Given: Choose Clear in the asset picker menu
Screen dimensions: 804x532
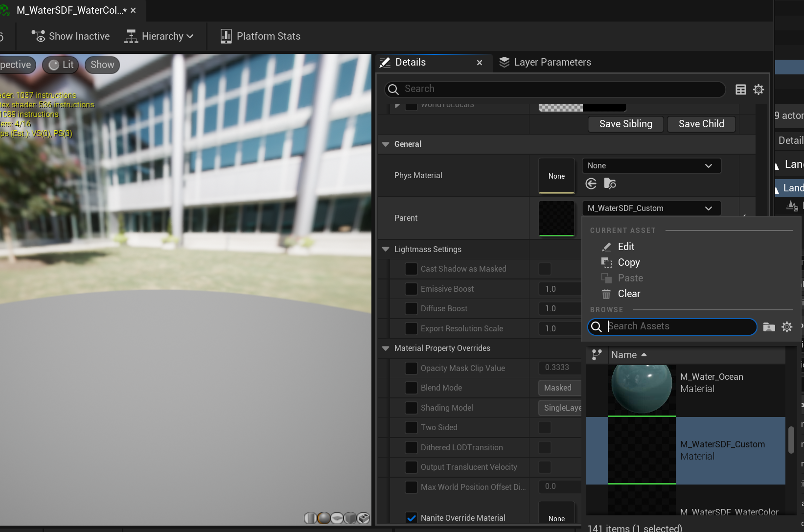Looking at the screenshot, I should click(629, 294).
